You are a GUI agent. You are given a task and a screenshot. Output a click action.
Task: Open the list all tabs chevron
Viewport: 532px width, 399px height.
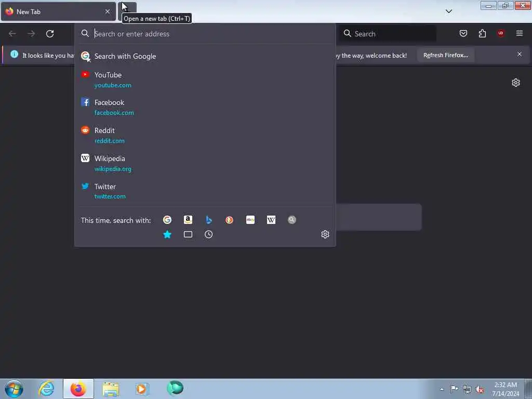click(x=448, y=11)
